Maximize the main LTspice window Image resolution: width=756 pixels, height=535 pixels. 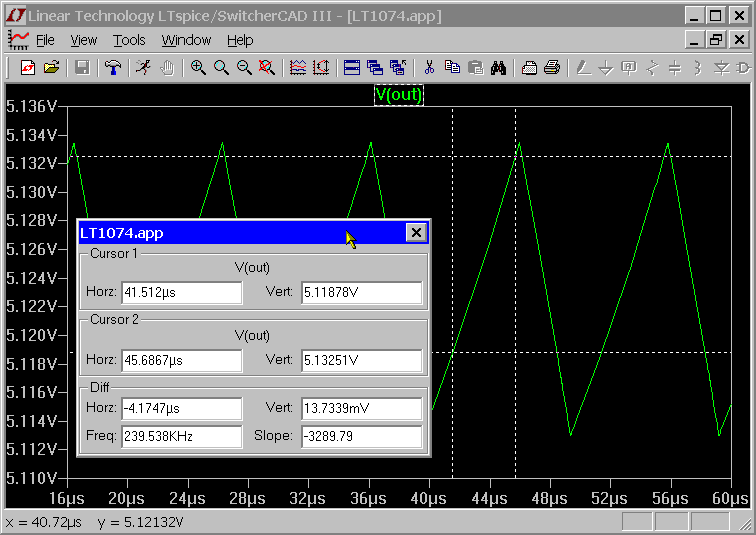point(716,15)
